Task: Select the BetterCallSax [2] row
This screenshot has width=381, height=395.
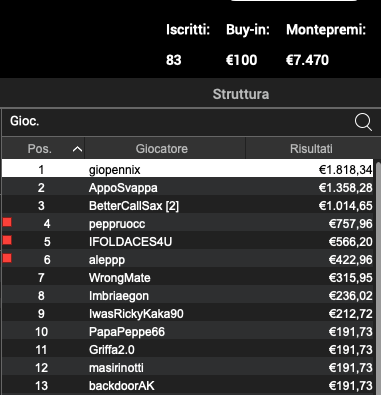Action: click(x=188, y=204)
